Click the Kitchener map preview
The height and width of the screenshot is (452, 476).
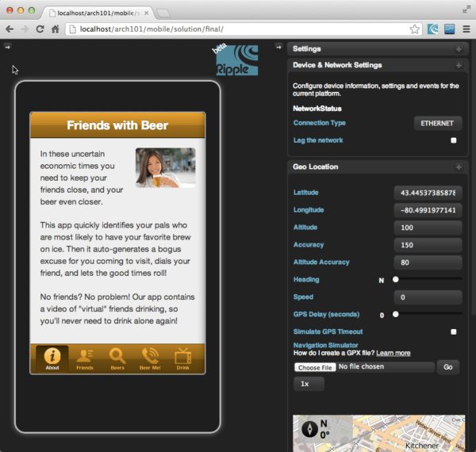click(x=378, y=433)
